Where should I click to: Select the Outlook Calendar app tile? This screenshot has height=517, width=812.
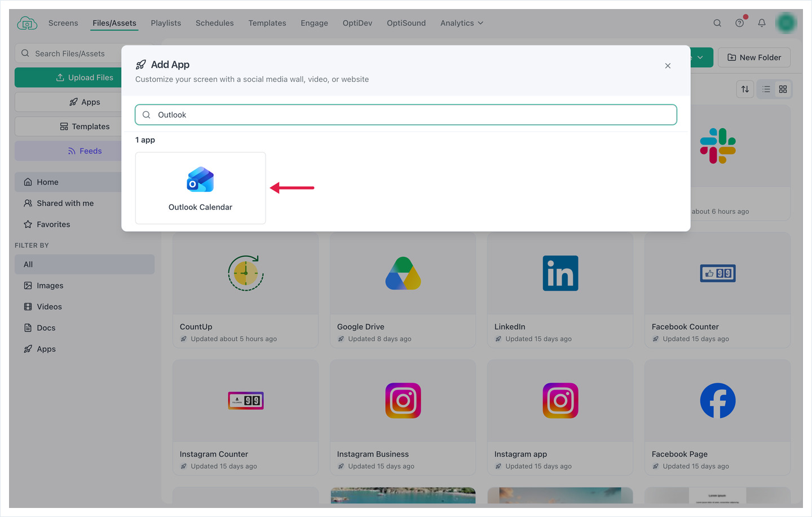200,188
